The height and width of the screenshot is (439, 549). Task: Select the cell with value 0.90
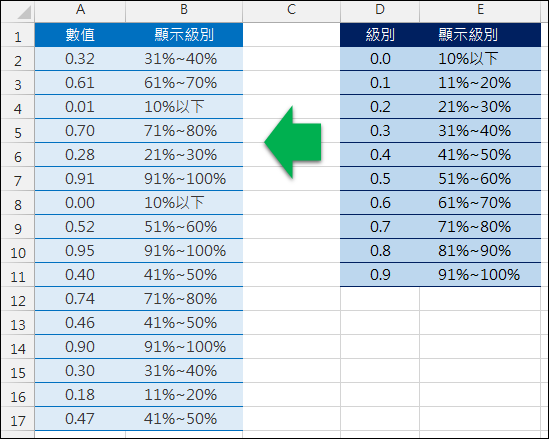(80, 347)
